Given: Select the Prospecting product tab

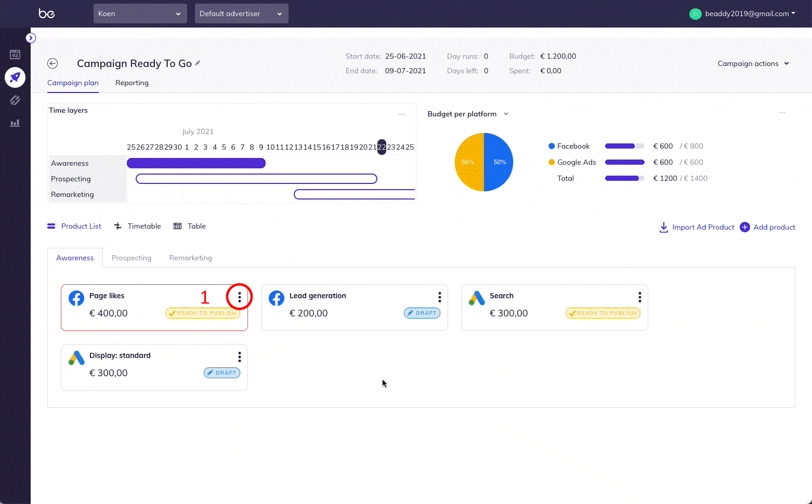Looking at the screenshot, I should 132,258.
